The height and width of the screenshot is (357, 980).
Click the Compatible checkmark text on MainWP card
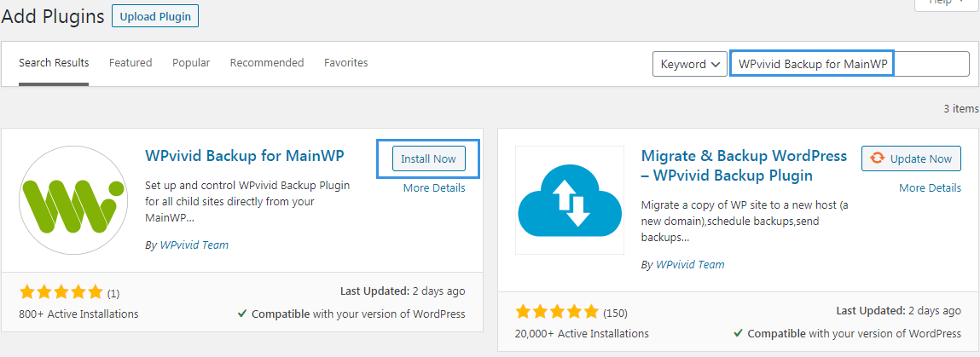351,314
